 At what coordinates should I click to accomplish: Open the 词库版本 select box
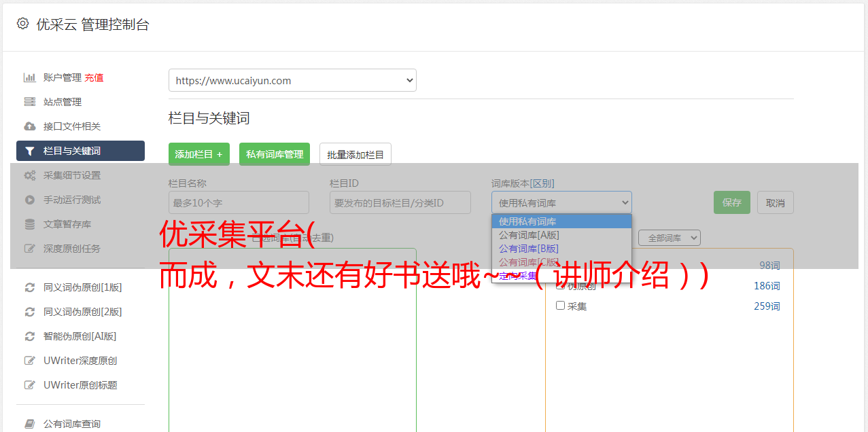click(x=561, y=202)
